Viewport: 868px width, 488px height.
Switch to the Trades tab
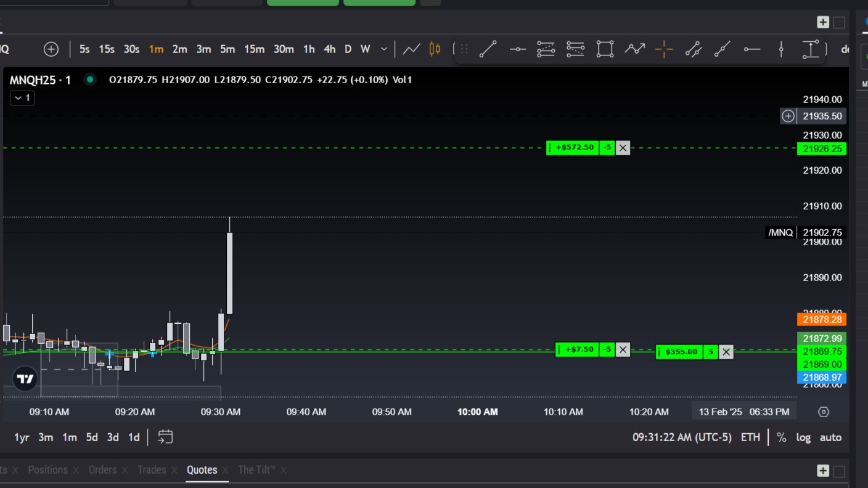click(x=152, y=470)
